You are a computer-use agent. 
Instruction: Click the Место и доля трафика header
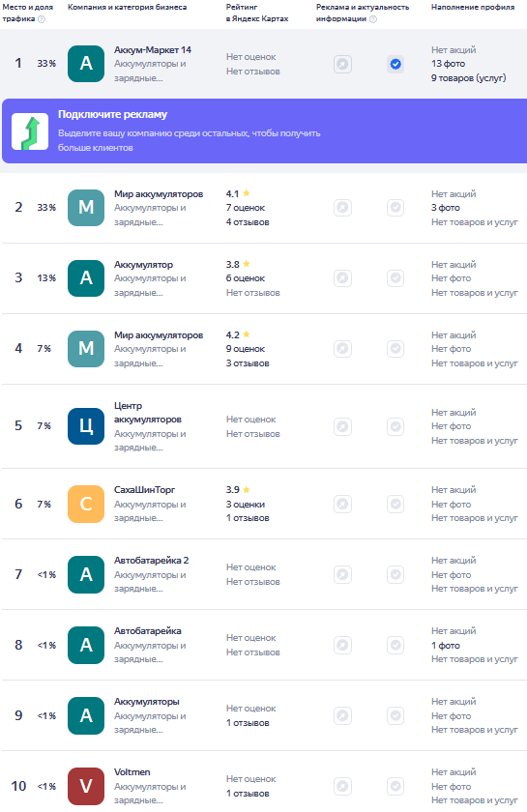coord(27,13)
